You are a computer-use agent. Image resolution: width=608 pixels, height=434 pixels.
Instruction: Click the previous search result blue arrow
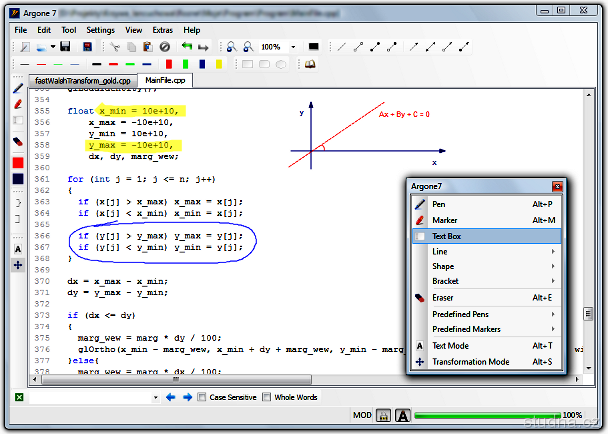point(170,398)
